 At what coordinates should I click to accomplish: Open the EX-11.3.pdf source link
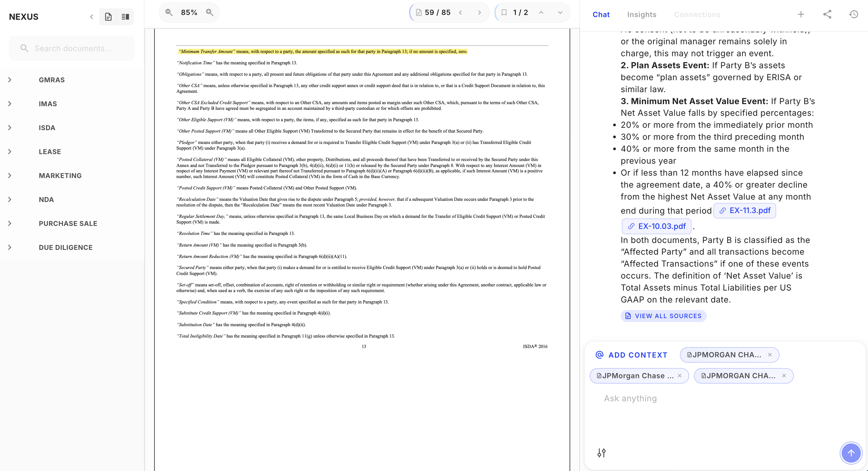[745, 210]
